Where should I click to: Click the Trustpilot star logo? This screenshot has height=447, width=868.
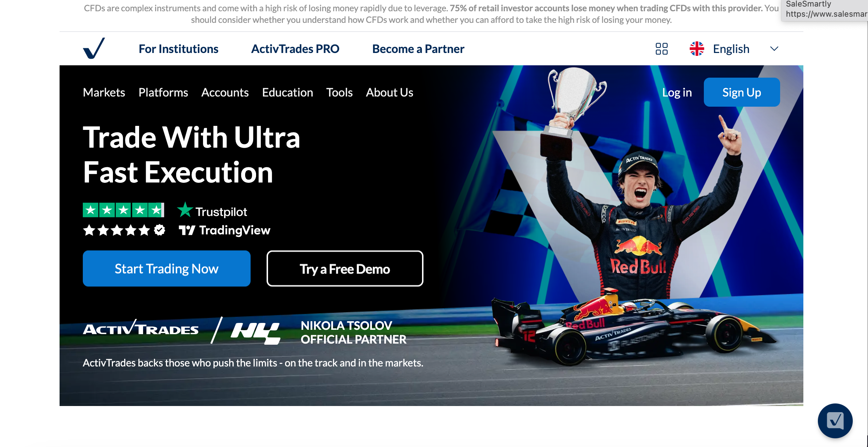pos(185,210)
